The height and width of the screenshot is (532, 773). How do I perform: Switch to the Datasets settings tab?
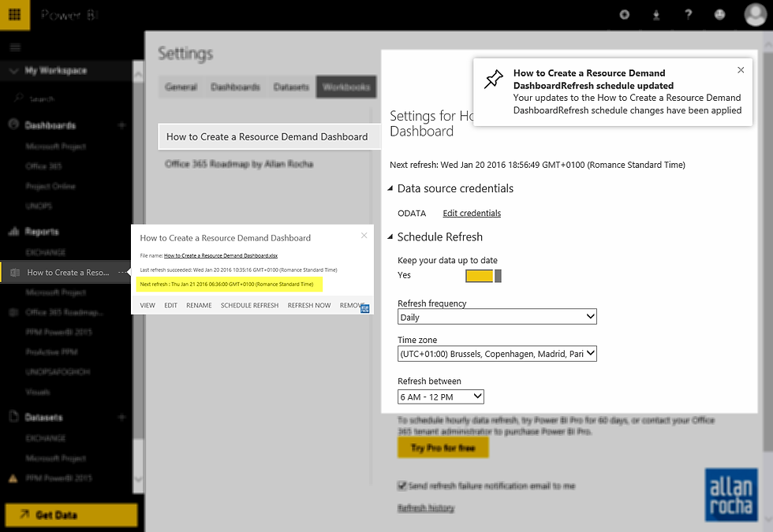[291, 87]
